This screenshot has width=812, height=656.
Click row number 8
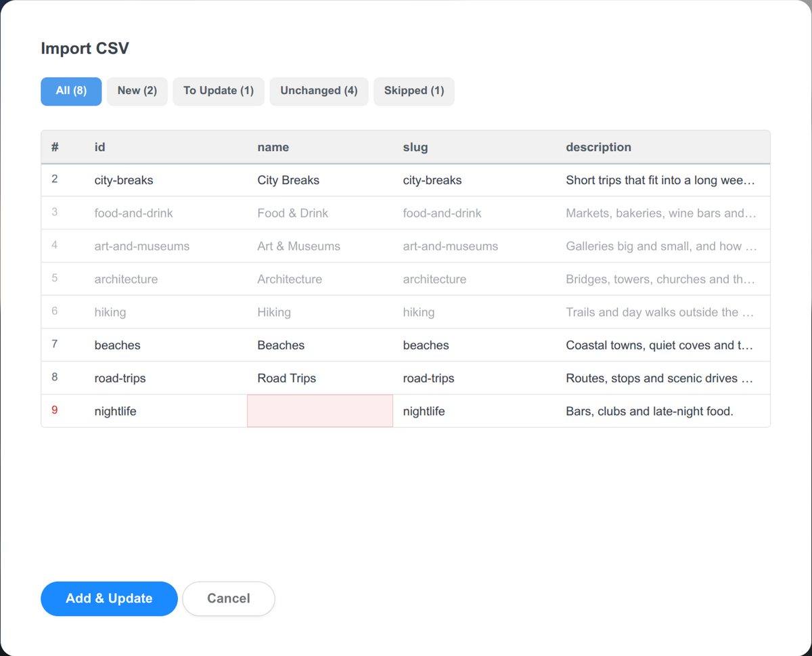[55, 378]
